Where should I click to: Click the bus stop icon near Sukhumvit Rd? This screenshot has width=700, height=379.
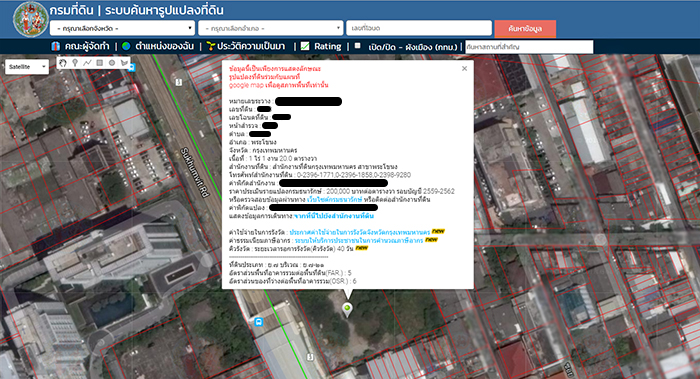(x=258, y=322)
